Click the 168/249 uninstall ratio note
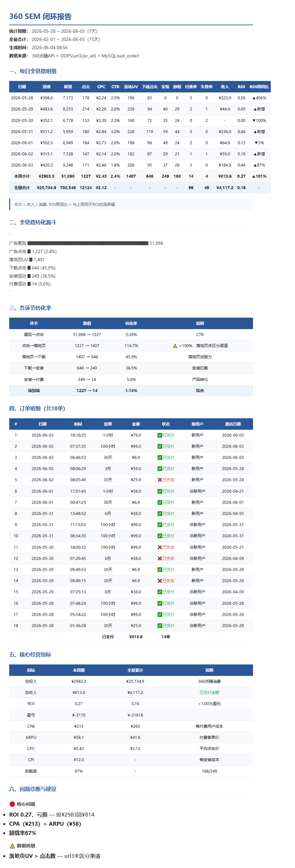The image size is (295, 868). point(209,771)
